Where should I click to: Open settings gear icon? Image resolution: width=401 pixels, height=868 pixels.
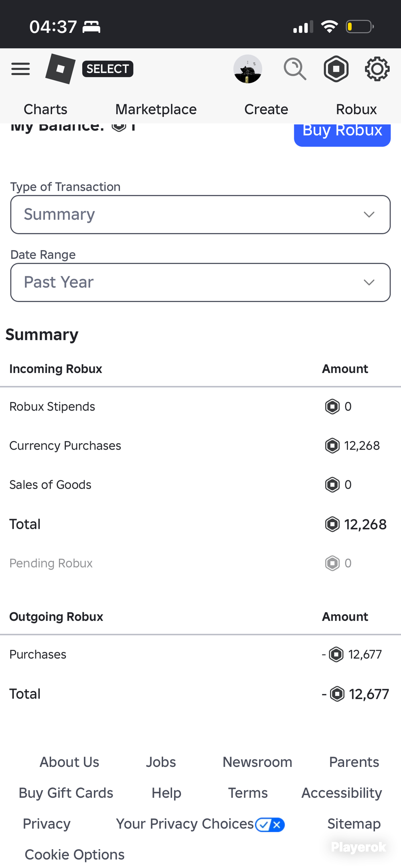[377, 69]
